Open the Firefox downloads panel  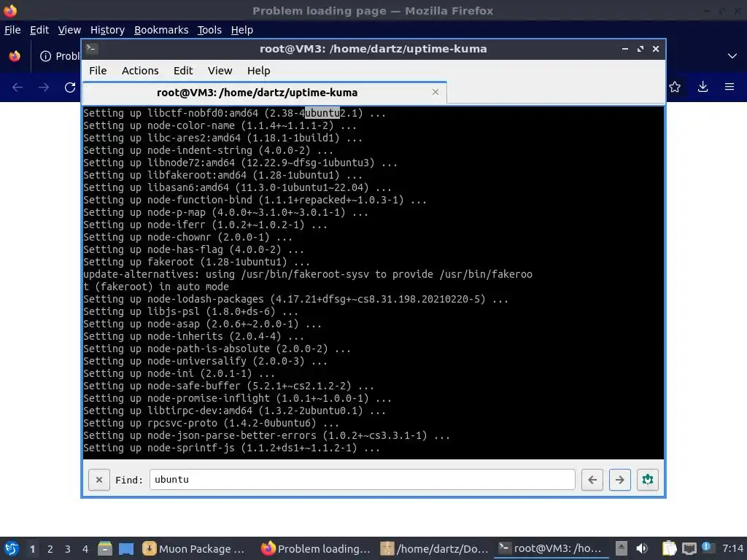tap(703, 87)
